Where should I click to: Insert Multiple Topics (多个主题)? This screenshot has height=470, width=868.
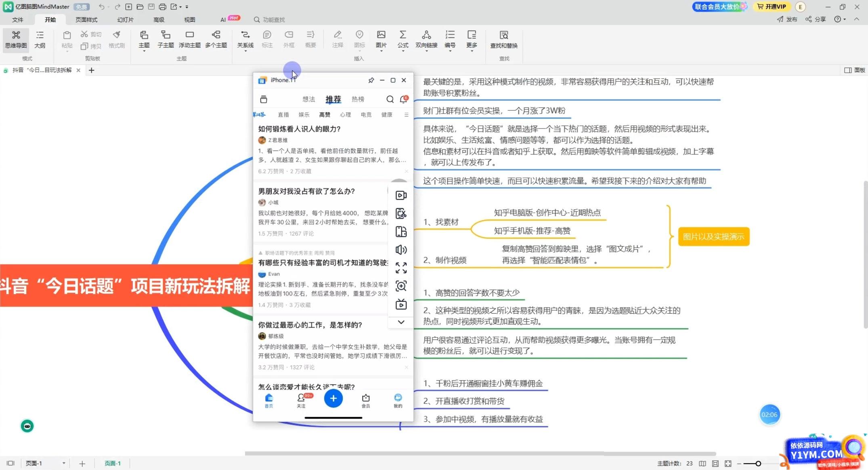click(216, 40)
